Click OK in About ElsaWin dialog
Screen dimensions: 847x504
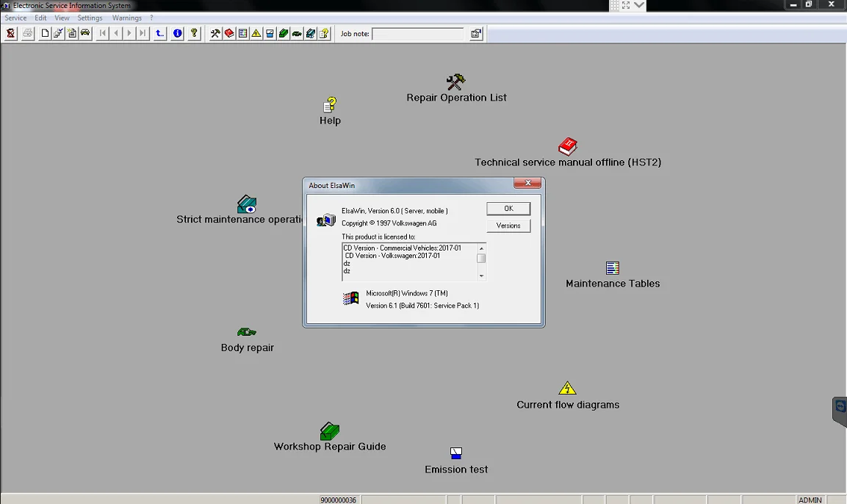pyautogui.click(x=508, y=209)
